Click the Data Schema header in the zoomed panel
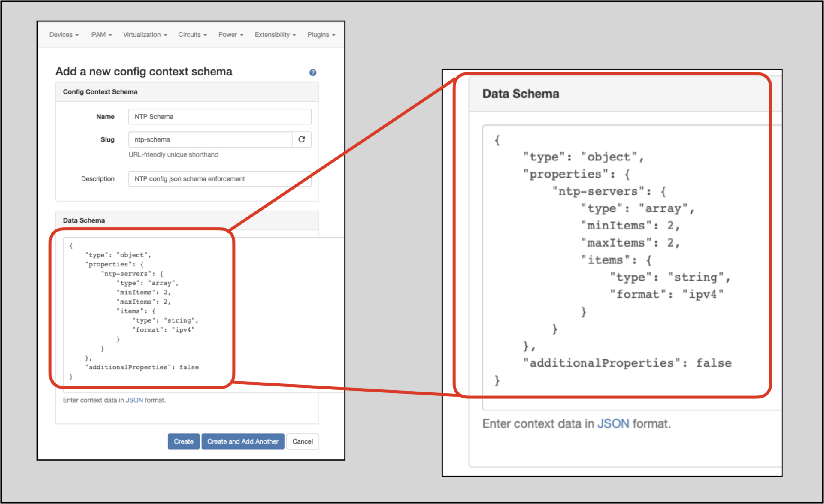The width and height of the screenshot is (824, 504). [x=521, y=94]
